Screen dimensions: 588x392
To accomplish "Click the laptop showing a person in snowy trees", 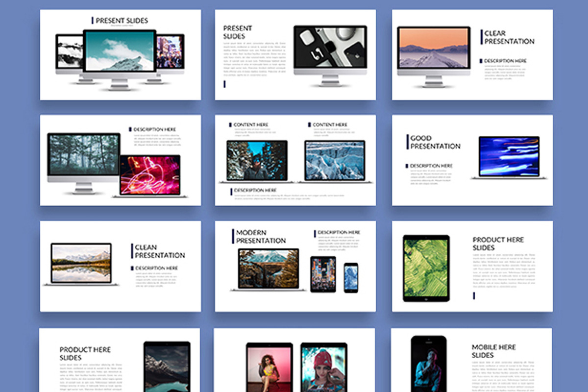I will click(x=257, y=162).
